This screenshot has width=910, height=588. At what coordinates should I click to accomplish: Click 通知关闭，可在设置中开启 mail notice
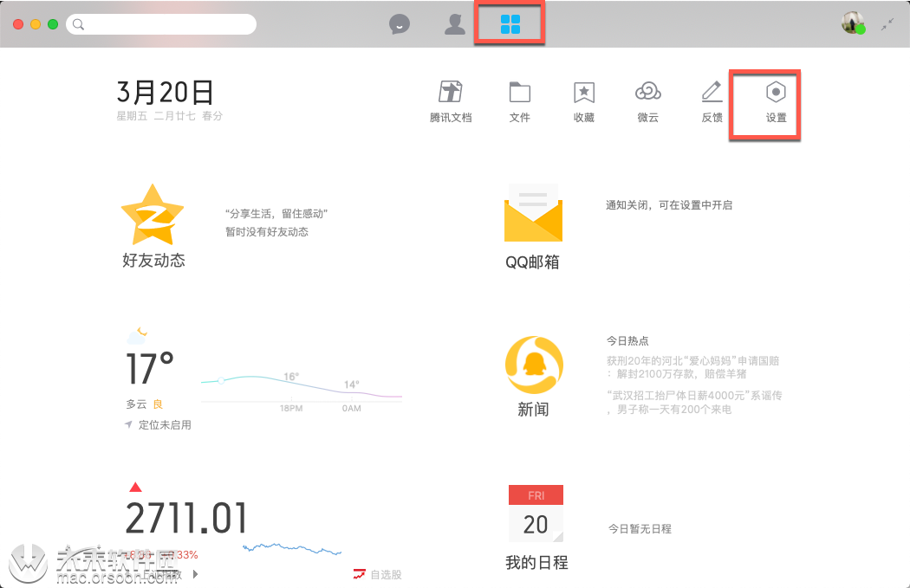pyautogui.click(x=669, y=205)
